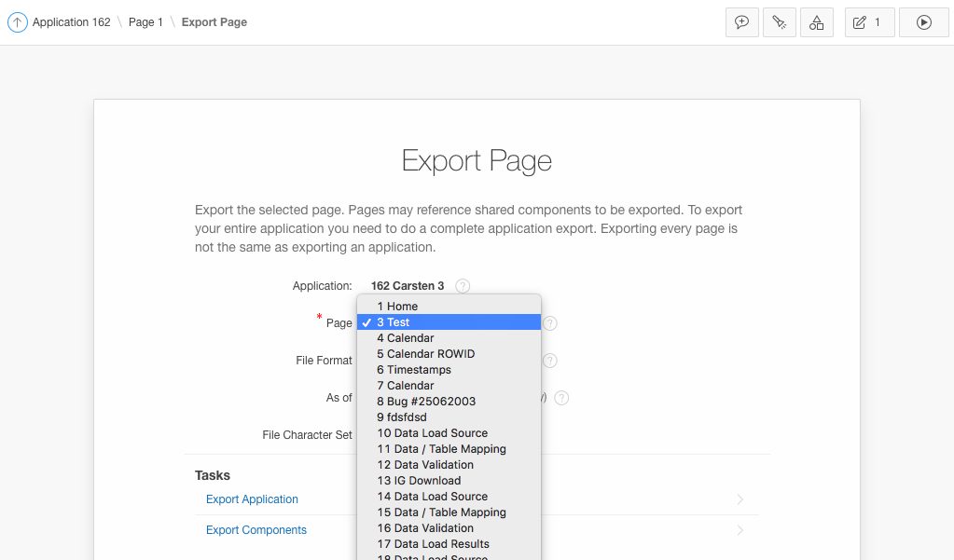Click the up-arrow icon beside Application 162

coord(17,22)
